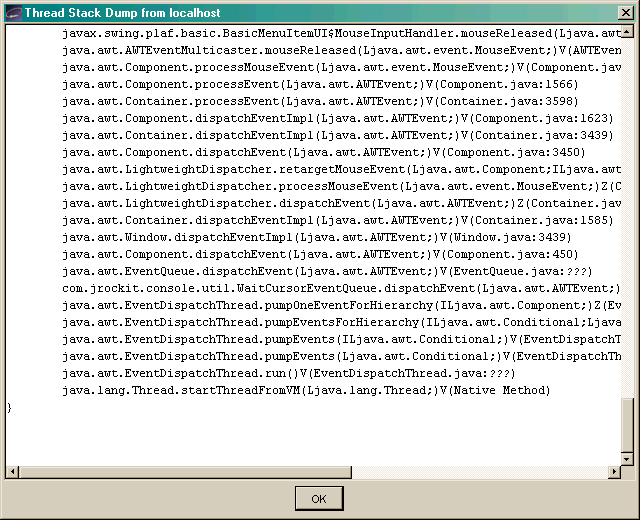Click the java.awt.EventQueue.dispatchEvent line

[x=327, y=271]
